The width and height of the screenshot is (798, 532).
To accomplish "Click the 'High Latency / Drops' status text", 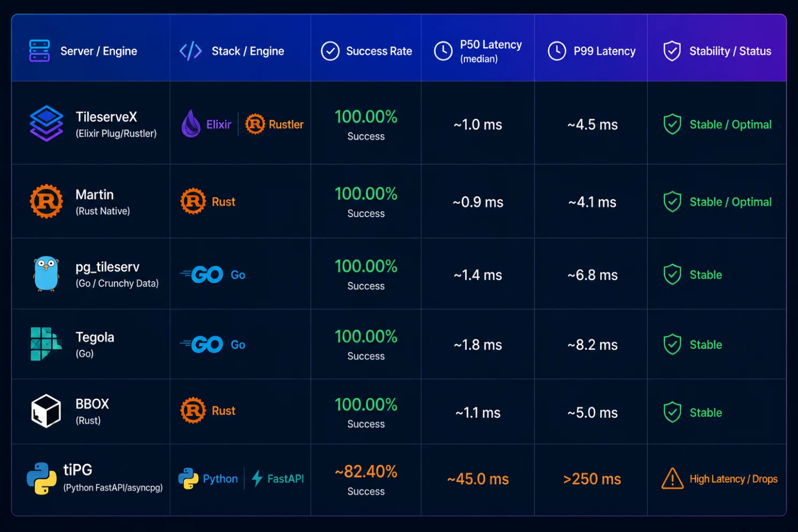I will click(x=734, y=479).
